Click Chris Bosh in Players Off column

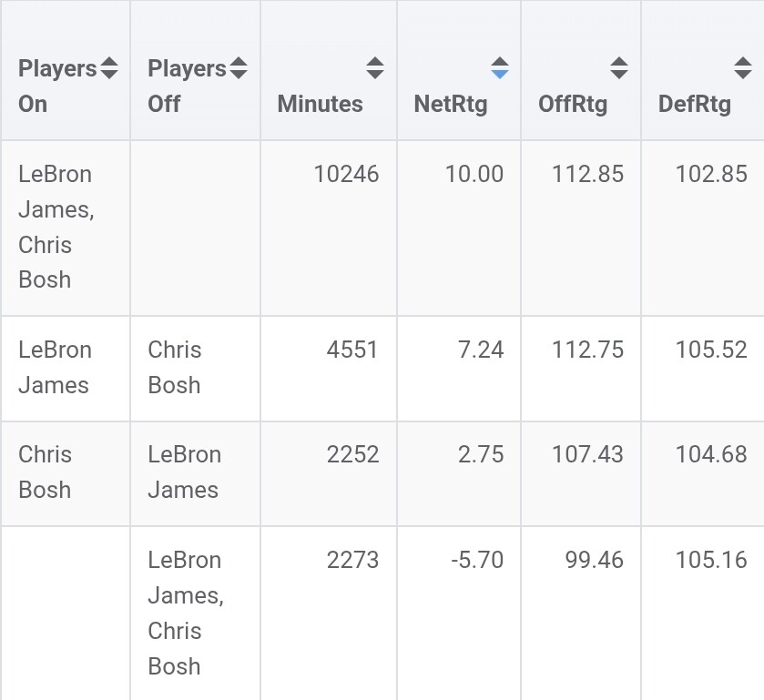[175, 367]
